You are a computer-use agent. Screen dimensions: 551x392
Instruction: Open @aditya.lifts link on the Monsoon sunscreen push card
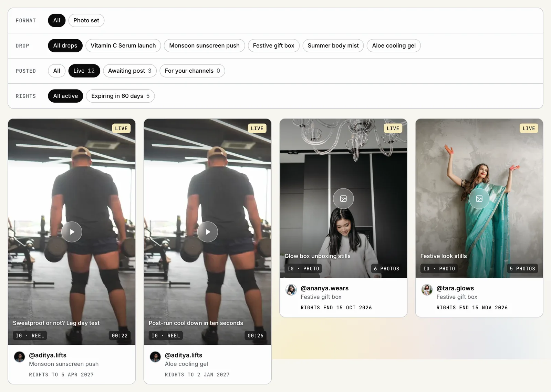(48, 355)
